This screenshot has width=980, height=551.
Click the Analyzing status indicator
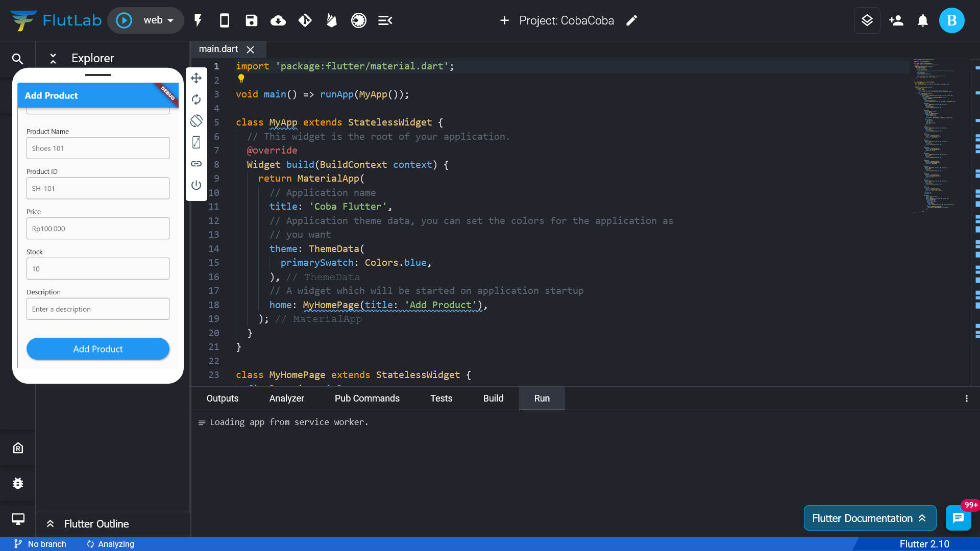pos(110,544)
